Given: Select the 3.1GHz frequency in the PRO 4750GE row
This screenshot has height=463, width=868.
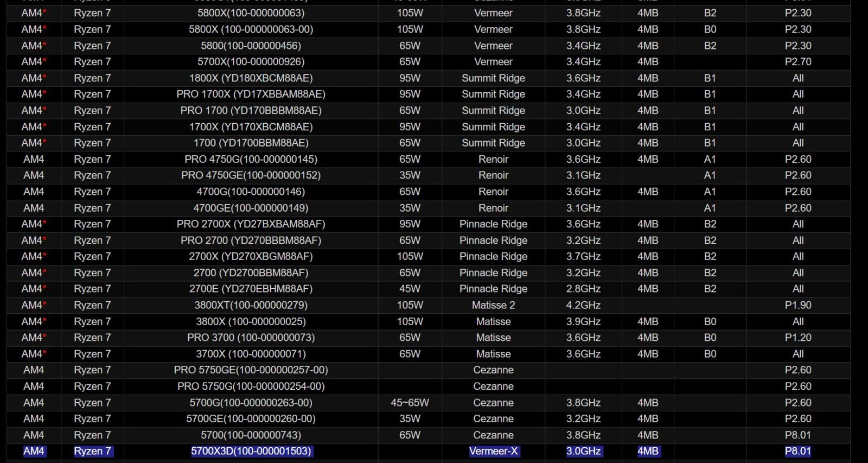Looking at the screenshot, I should pyautogui.click(x=583, y=175).
